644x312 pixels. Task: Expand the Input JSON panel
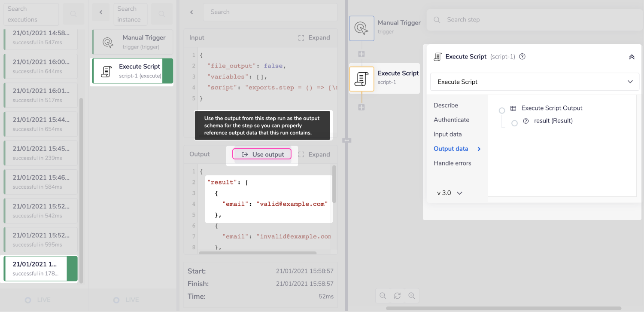pyautogui.click(x=314, y=38)
